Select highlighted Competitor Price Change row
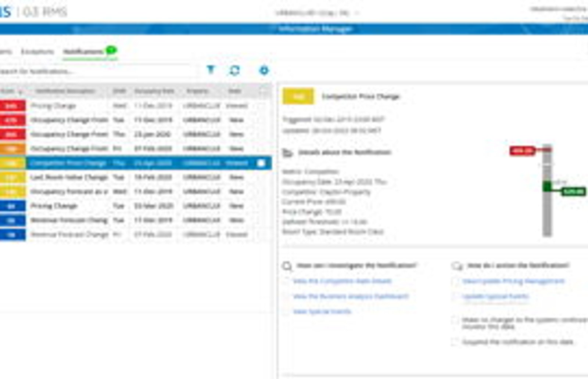 coord(135,163)
